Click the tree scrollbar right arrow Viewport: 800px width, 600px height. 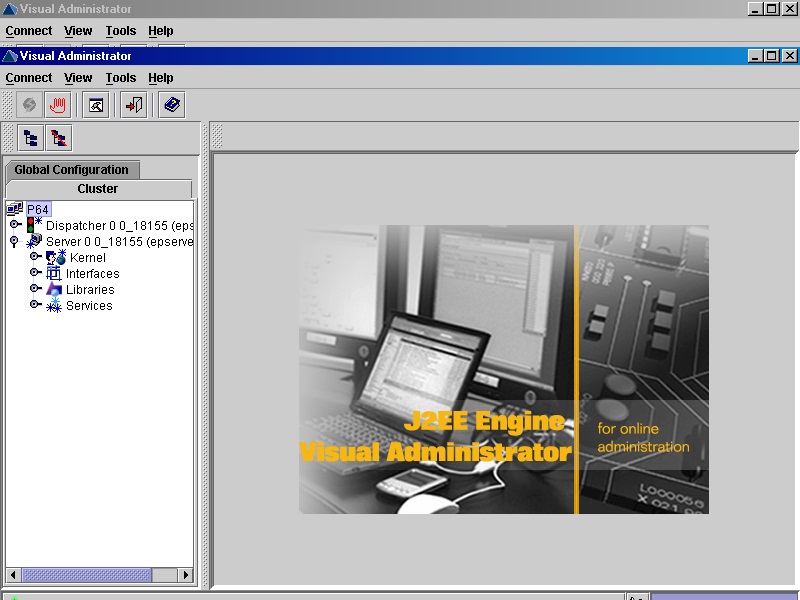pyautogui.click(x=186, y=575)
